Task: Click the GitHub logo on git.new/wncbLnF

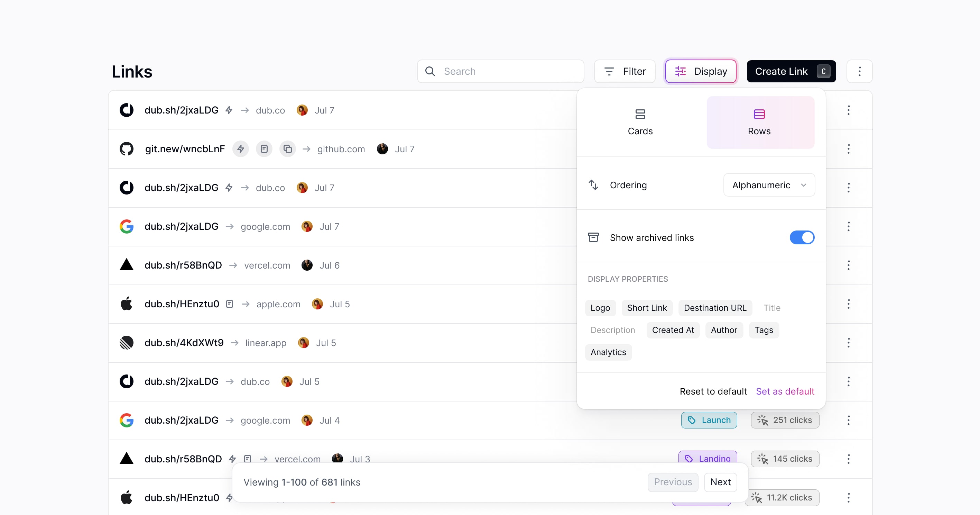Action: click(126, 149)
